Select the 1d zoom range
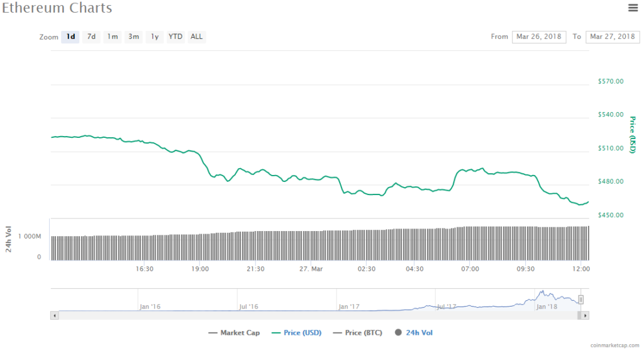644x350 pixels. coord(70,37)
